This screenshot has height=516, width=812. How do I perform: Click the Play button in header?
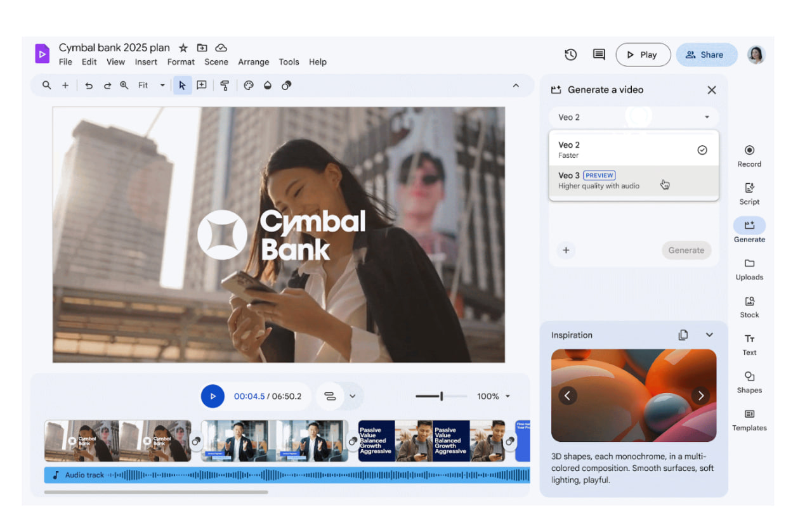[x=643, y=55]
